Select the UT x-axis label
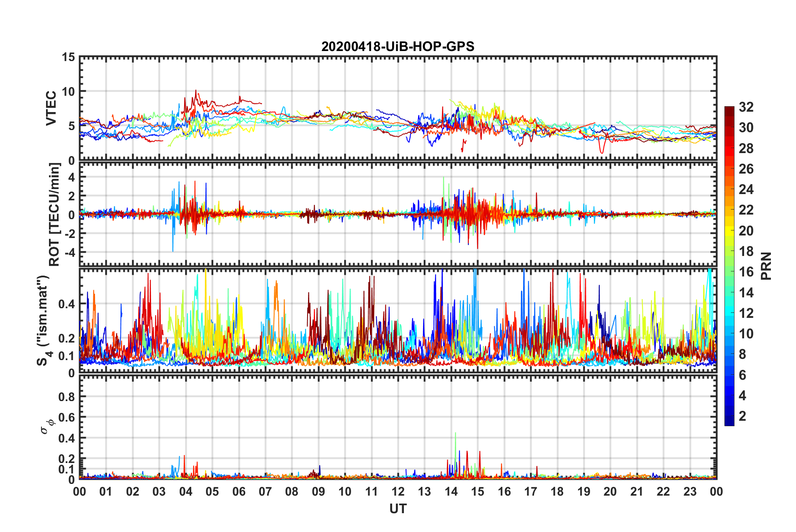The width and height of the screenshot is (796, 532). pyautogui.click(x=398, y=509)
